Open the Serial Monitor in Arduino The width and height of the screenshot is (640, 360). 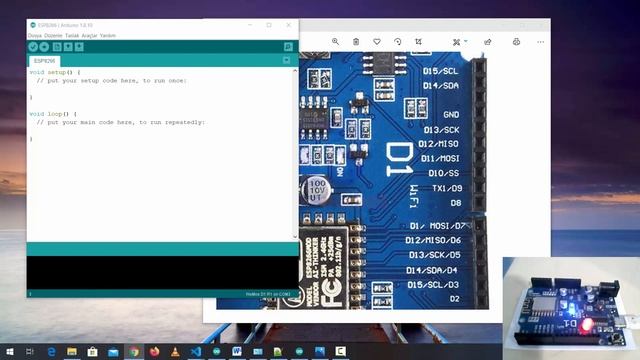[288, 47]
